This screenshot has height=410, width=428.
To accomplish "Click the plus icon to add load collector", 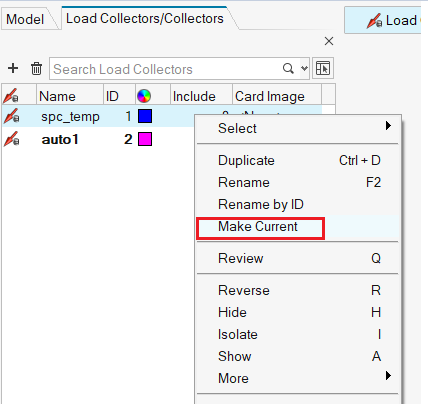I will (13, 68).
